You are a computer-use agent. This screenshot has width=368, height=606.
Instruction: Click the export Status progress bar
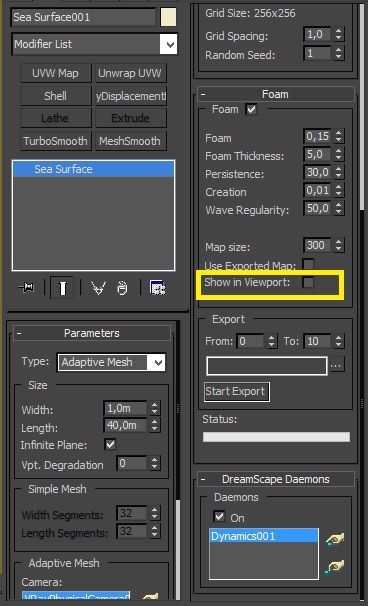(x=276, y=437)
